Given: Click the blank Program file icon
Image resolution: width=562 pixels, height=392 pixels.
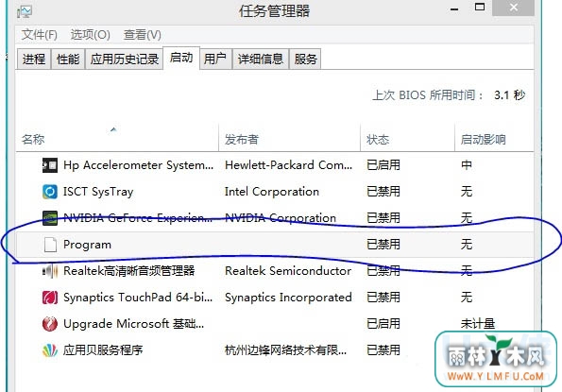Looking at the screenshot, I should click(50, 245).
